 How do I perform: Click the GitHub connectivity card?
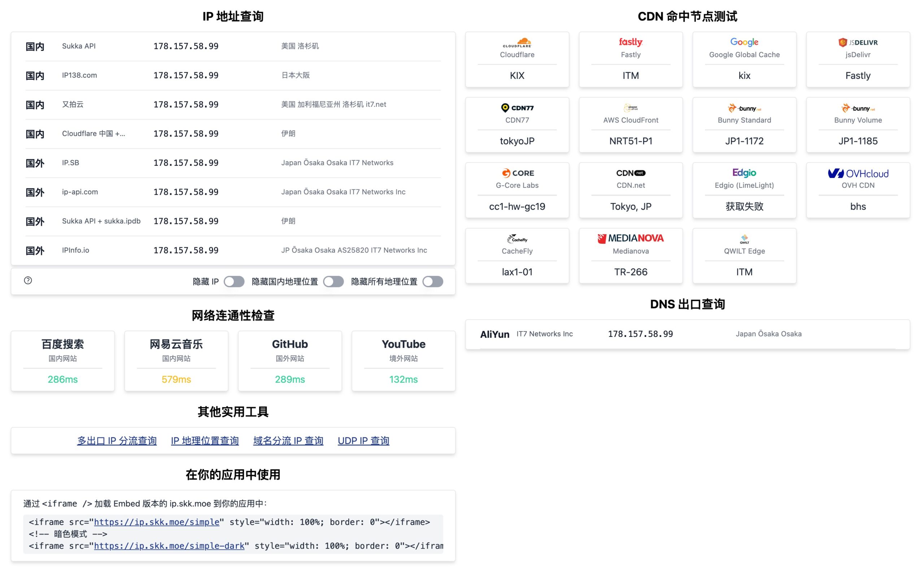tap(290, 361)
